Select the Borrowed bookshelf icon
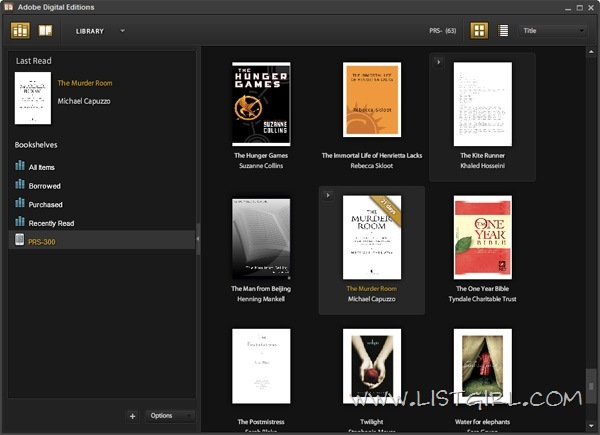 [x=20, y=185]
